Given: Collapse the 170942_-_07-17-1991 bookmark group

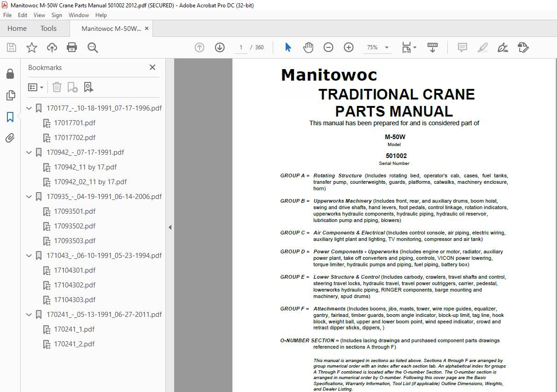Looking at the screenshot, I should [29, 152].
